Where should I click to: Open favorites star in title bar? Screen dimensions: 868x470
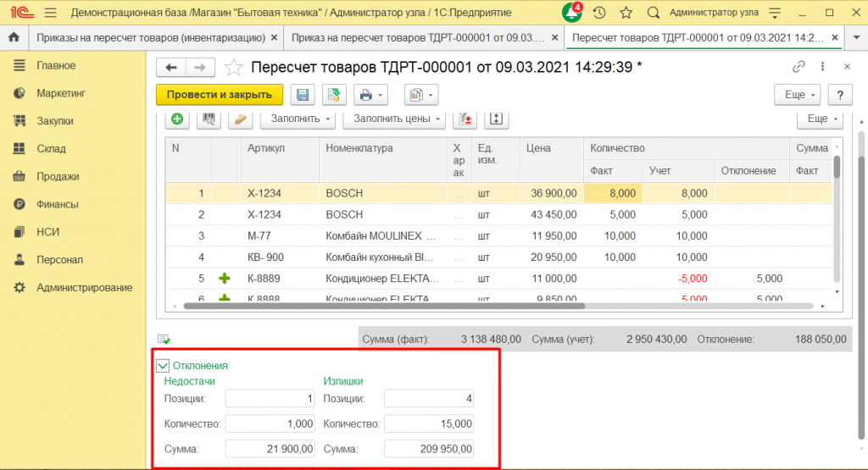626,12
